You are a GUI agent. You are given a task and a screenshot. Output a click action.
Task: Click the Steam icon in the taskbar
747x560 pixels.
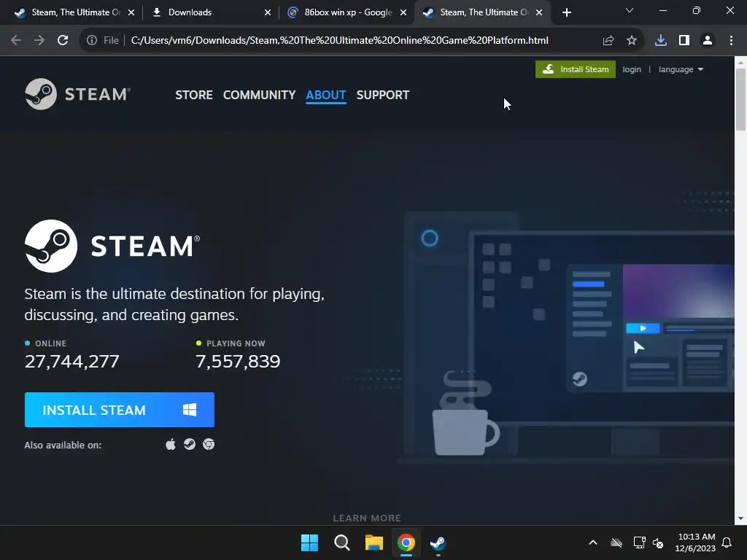coord(438,542)
